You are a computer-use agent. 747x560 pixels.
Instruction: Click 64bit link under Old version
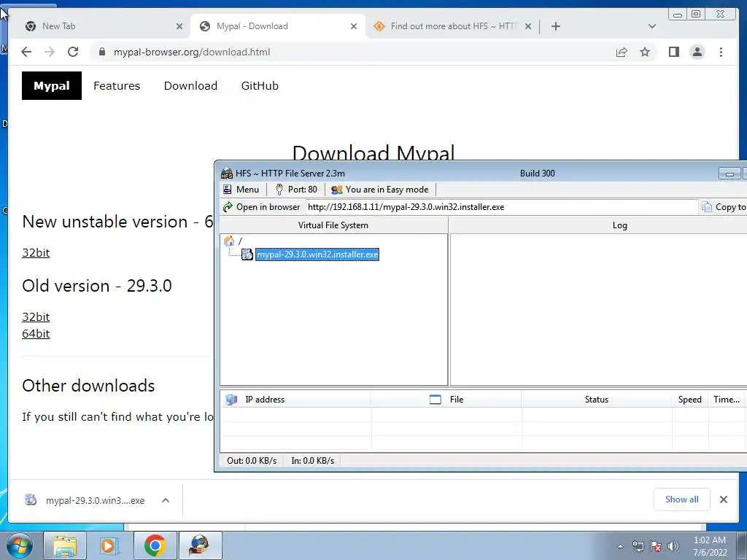36,334
